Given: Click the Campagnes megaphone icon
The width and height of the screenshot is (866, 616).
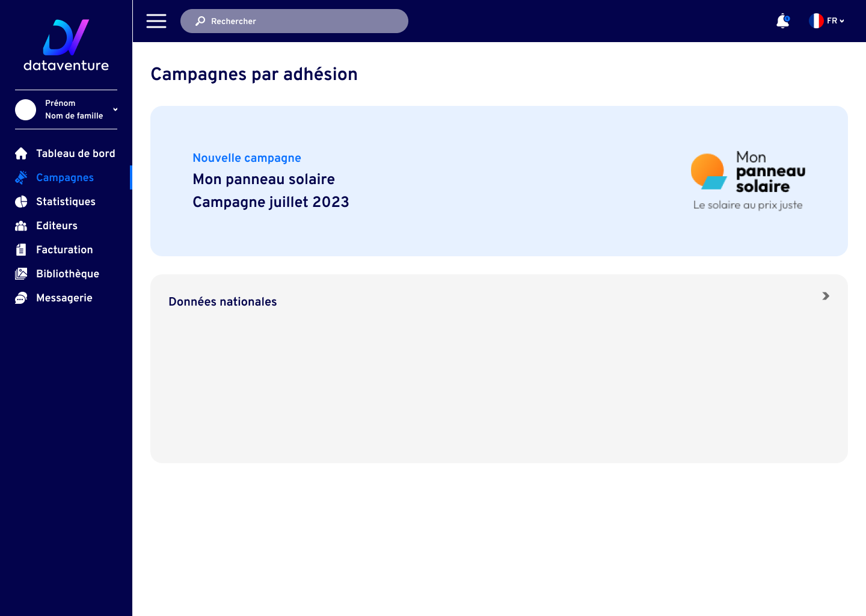Looking at the screenshot, I should tap(21, 177).
